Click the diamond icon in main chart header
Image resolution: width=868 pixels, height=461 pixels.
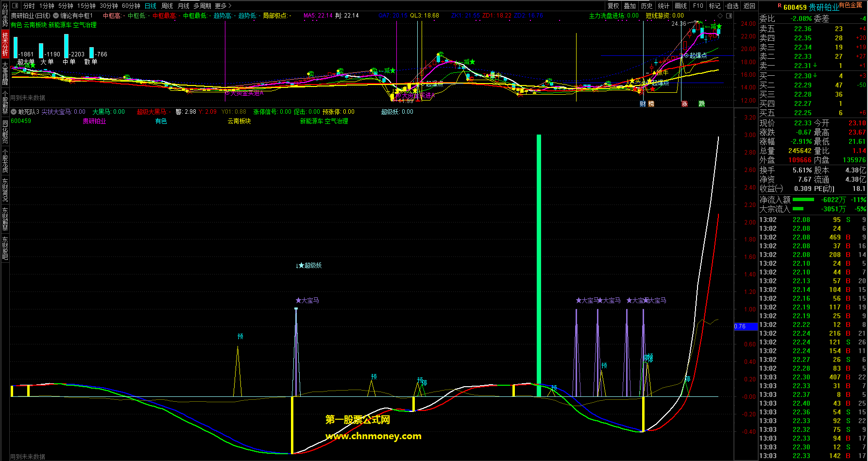click(720, 16)
